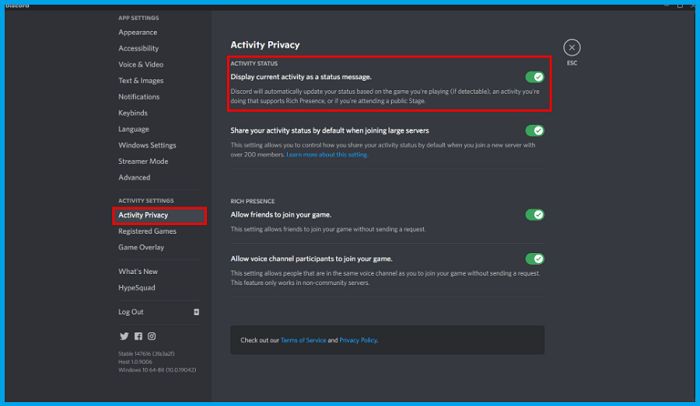Open the Twitter icon link
This screenshot has width=700, height=406.
124,336
